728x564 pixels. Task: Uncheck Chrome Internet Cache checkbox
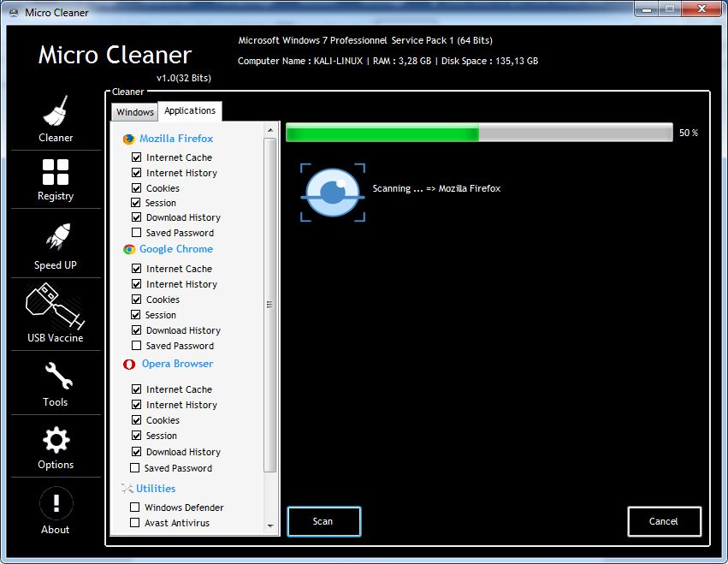pos(137,268)
